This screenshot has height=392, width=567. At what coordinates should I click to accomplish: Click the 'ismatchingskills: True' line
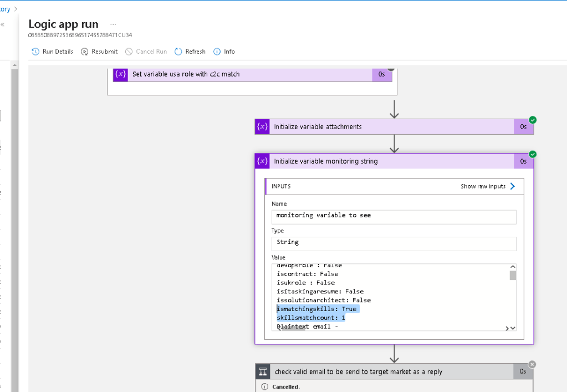[x=317, y=309]
